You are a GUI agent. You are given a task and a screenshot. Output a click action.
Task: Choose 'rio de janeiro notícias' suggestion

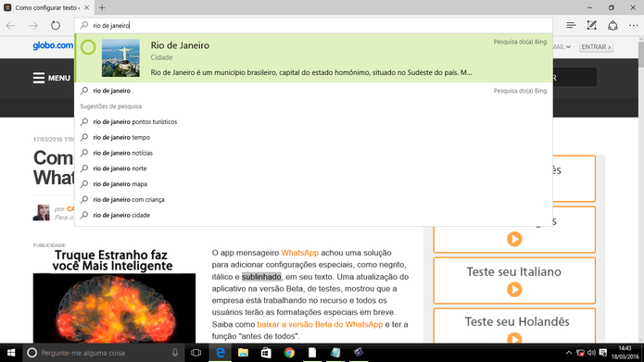[313, 153]
